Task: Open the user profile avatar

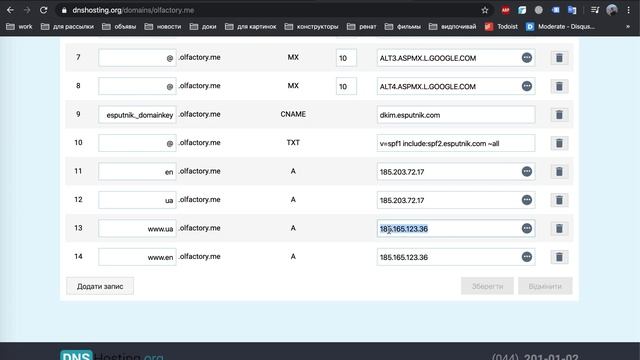Action: (x=611, y=10)
